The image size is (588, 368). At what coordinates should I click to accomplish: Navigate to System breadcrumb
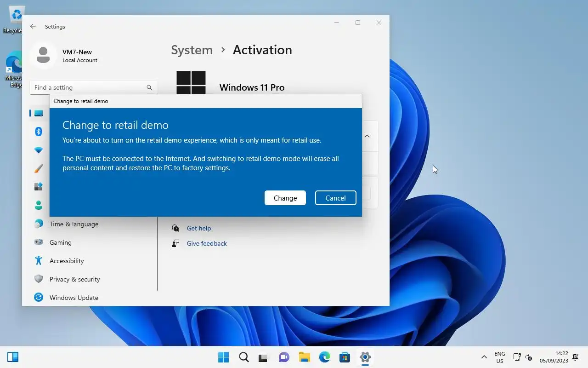(192, 50)
